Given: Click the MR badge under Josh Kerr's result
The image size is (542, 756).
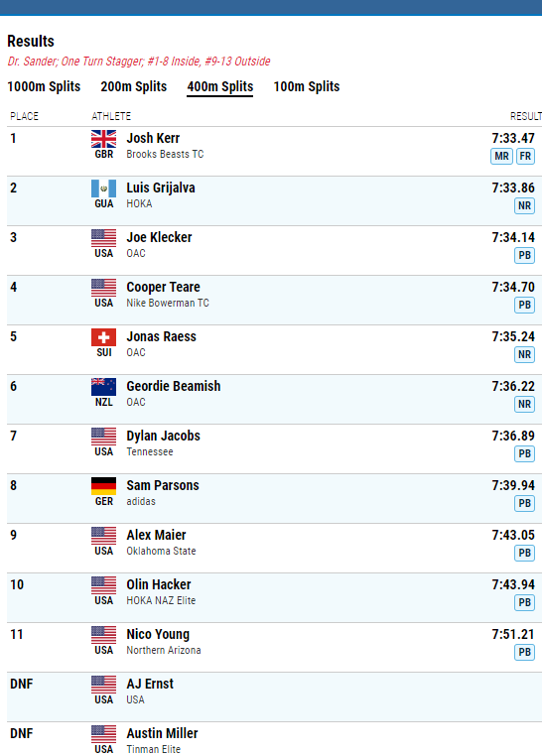Looking at the screenshot, I should (x=501, y=156).
